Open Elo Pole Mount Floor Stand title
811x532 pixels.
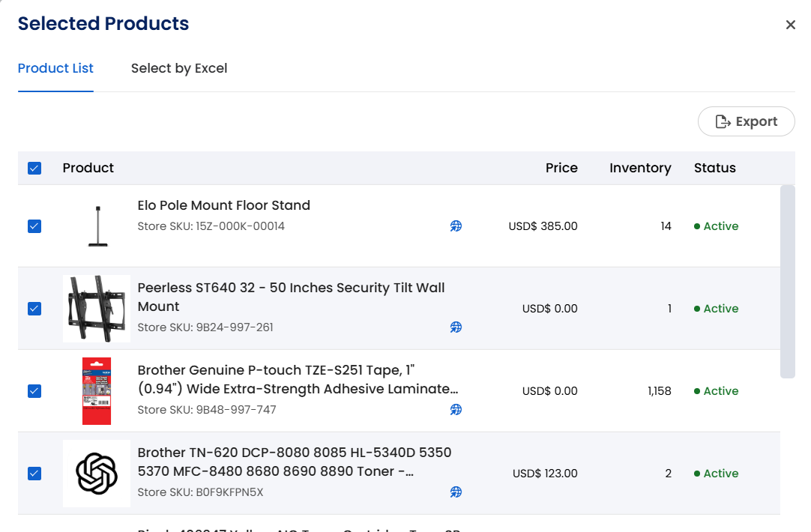[223, 205]
